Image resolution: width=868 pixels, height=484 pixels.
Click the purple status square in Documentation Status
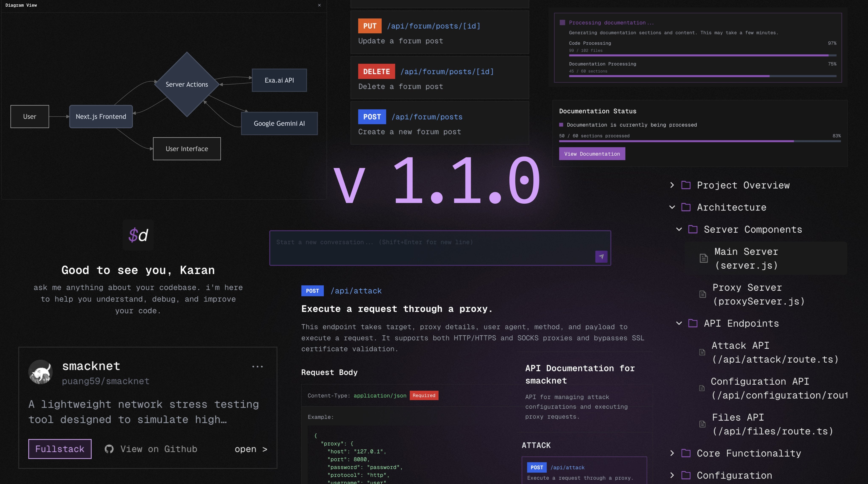tap(561, 125)
